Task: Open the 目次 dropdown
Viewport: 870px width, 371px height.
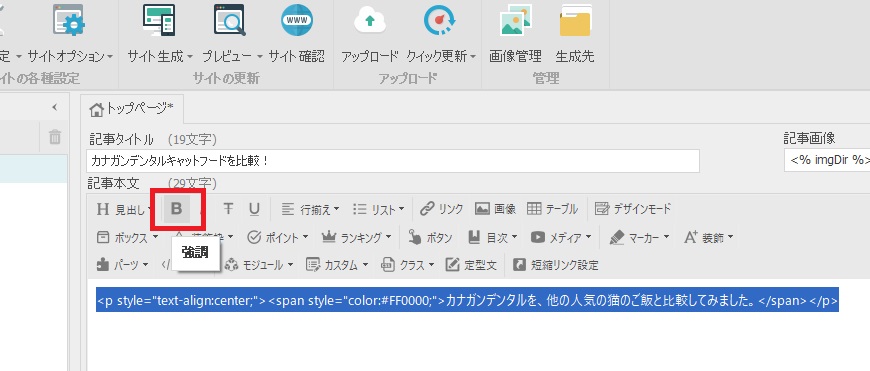Action: click(x=492, y=237)
